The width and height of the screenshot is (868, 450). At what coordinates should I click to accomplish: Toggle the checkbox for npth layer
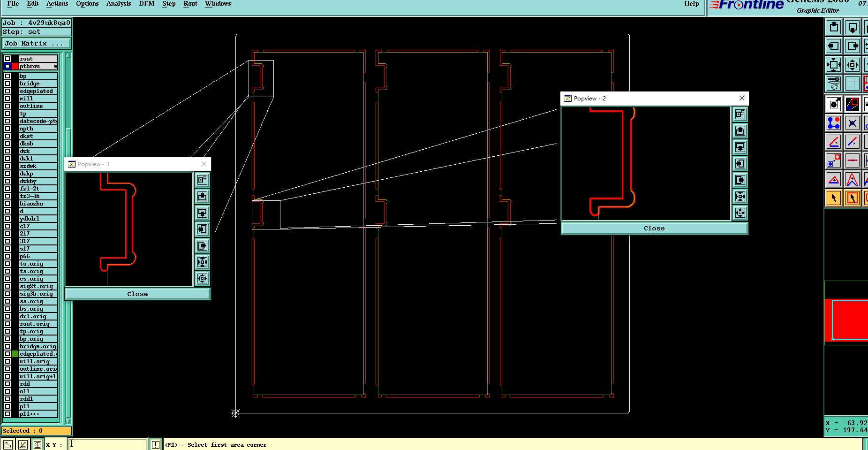point(8,129)
